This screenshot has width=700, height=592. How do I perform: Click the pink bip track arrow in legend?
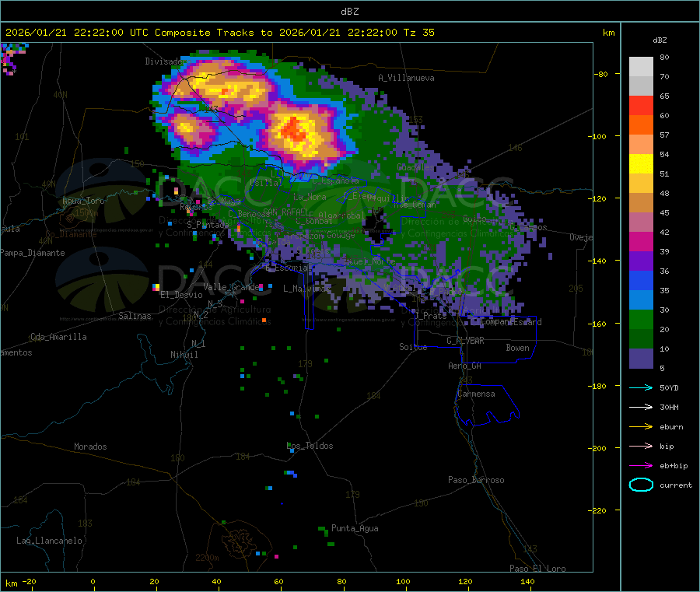pyautogui.click(x=641, y=446)
